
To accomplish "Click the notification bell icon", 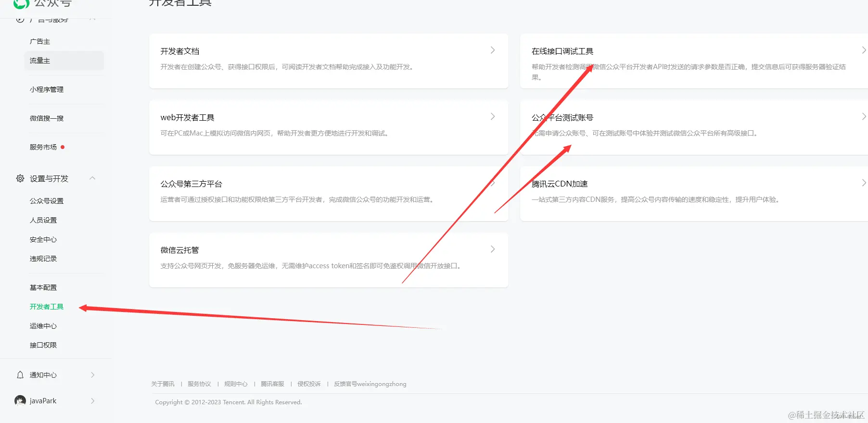I will tap(20, 375).
